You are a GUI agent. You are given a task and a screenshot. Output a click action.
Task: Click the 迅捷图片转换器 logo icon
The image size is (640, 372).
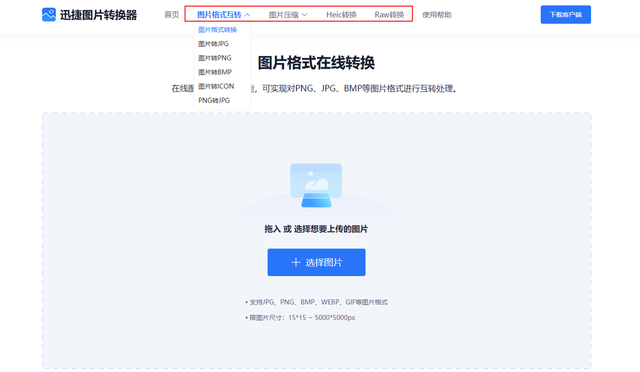tap(49, 15)
